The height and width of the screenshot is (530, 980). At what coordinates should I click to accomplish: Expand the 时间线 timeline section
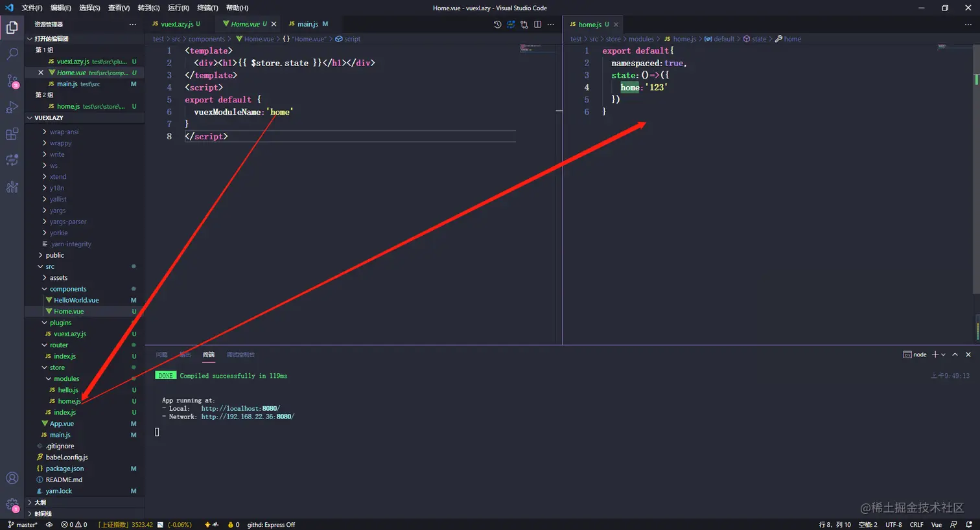(x=84, y=514)
